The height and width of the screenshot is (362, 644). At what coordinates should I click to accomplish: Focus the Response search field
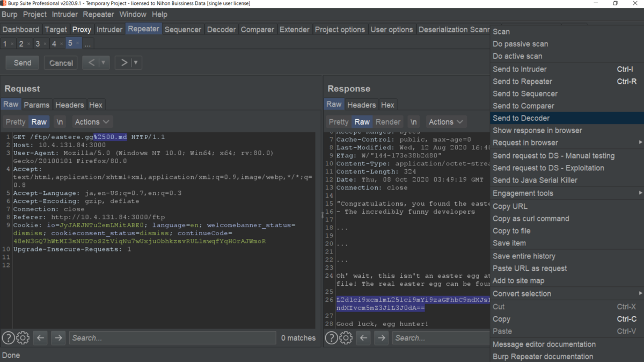[x=441, y=338]
